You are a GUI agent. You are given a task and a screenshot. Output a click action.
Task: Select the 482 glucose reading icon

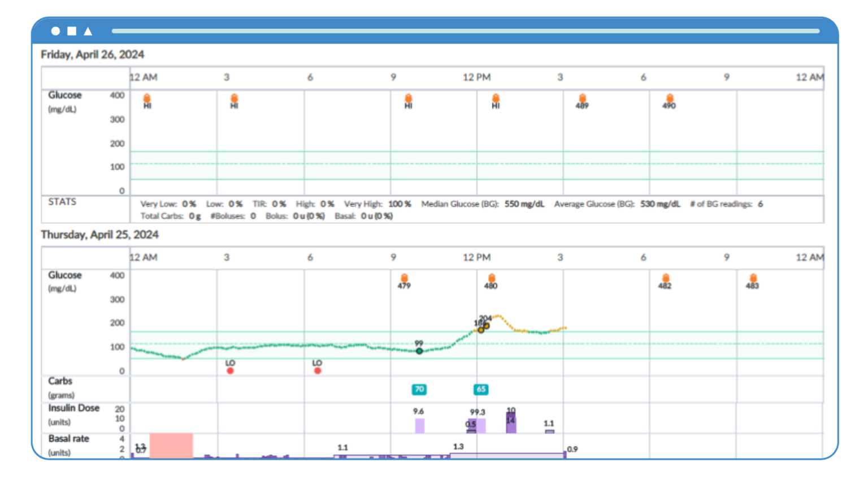coord(666,278)
